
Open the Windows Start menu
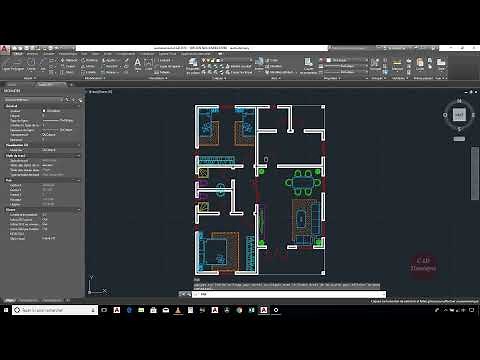6,310
